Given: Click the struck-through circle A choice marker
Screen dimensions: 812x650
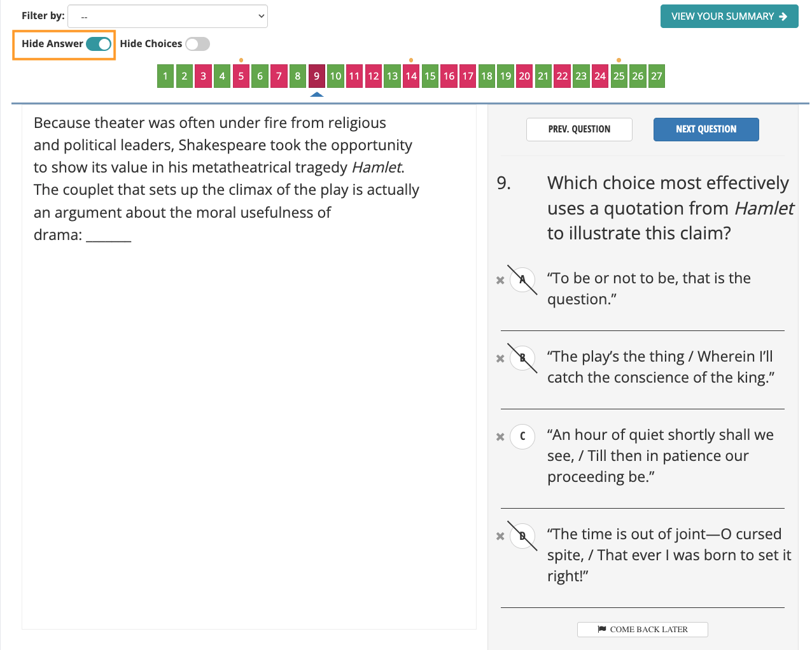Looking at the screenshot, I should click(x=522, y=279).
